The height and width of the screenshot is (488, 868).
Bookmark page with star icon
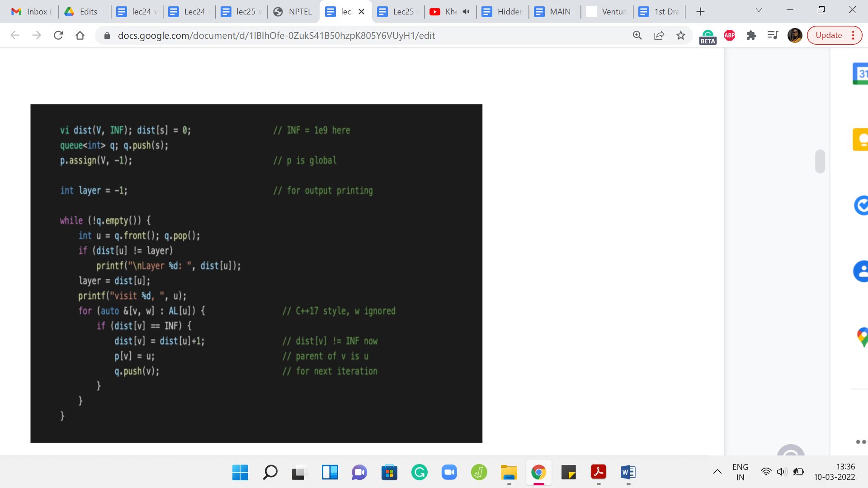coord(681,35)
